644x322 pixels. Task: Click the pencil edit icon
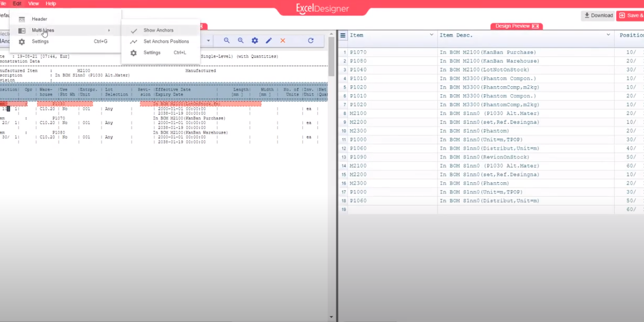[269, 41]
